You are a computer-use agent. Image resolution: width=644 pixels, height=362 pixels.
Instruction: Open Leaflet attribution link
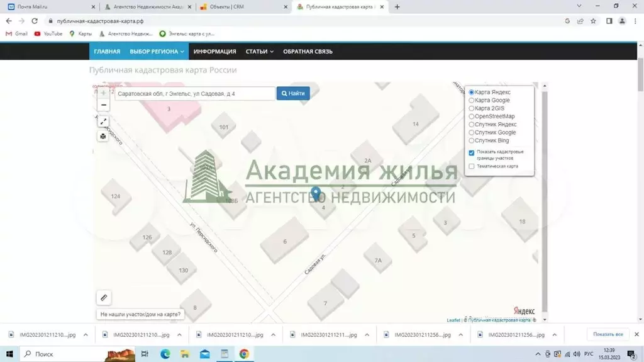tap(453, 320)
